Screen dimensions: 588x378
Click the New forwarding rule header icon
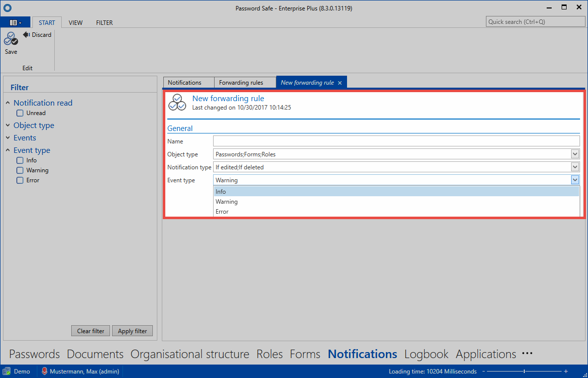coord(177,103)
